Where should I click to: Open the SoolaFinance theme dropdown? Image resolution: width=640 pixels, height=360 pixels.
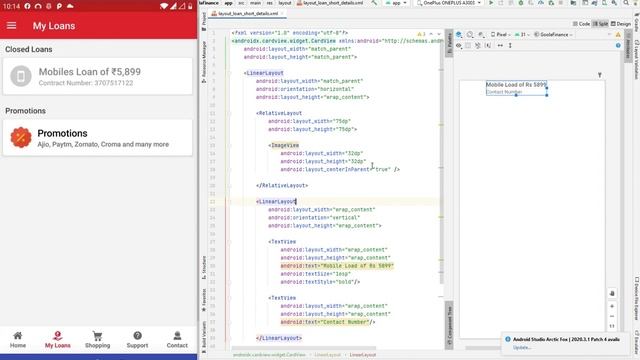coord(553,35)
